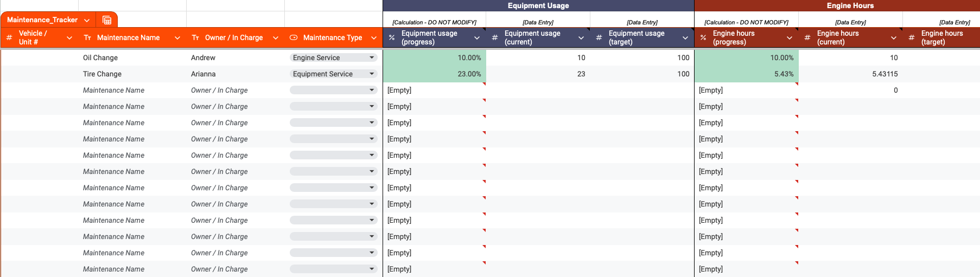Open the table view icon beside Maintenance_Tracker
The height and width of the screenshot is (277, 980).
107,20
